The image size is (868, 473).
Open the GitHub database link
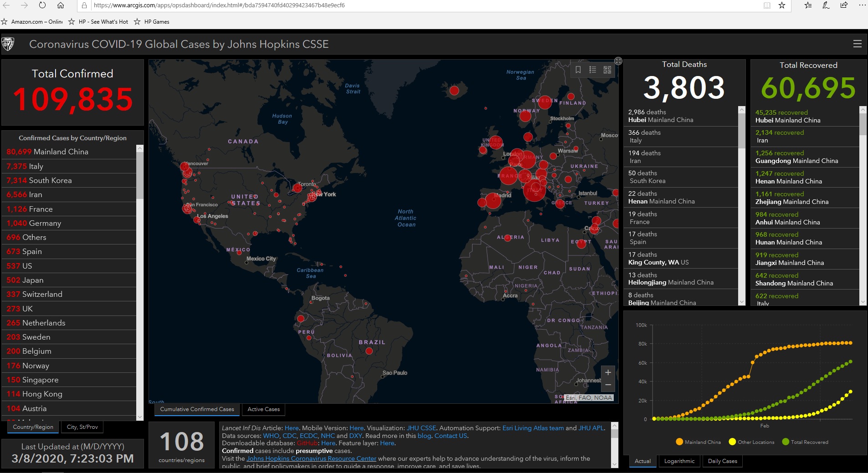pyautogui.click(x=307, y=443)
